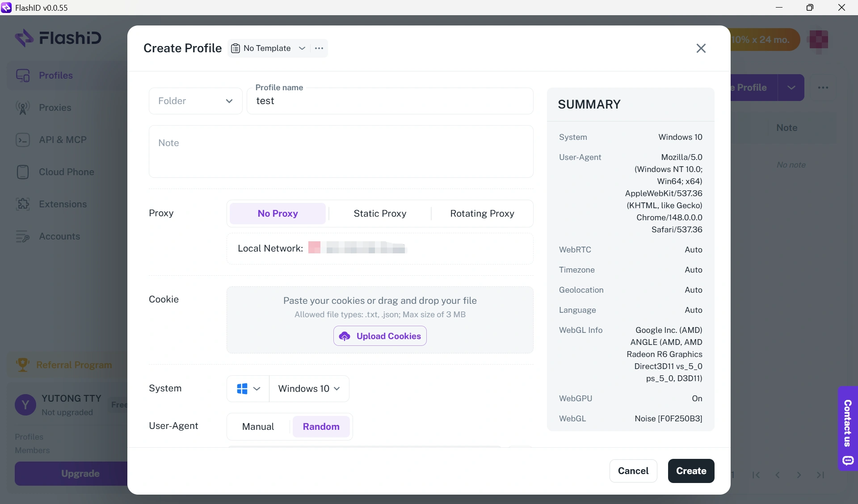Select the No Proxy option
This screenshot has height=504, width=858.
pyautogui.click(x=278, y=214)
